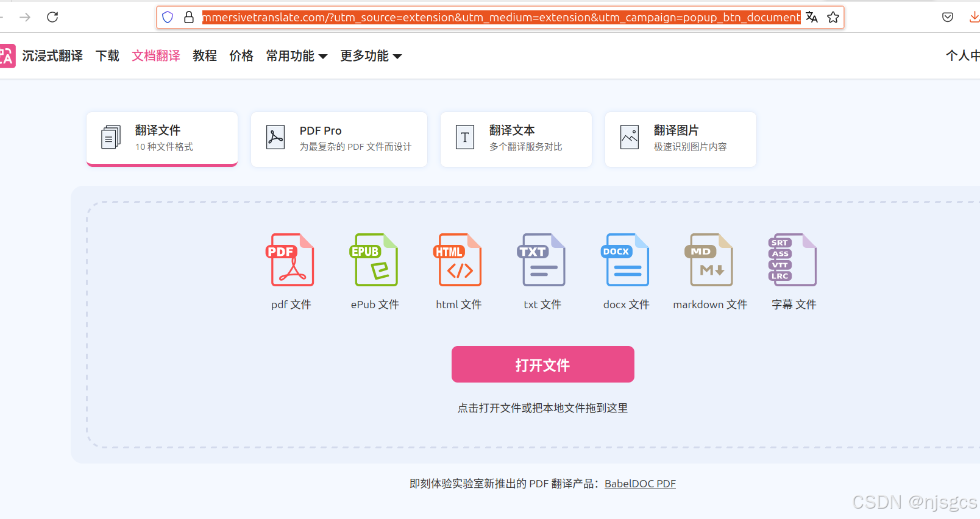Select the html file type icon

[x=458, y=260]
